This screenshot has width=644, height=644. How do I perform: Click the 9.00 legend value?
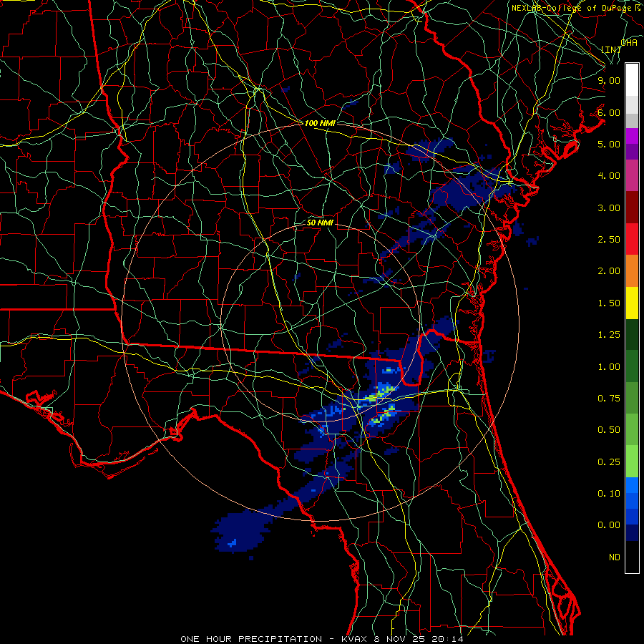609,80
